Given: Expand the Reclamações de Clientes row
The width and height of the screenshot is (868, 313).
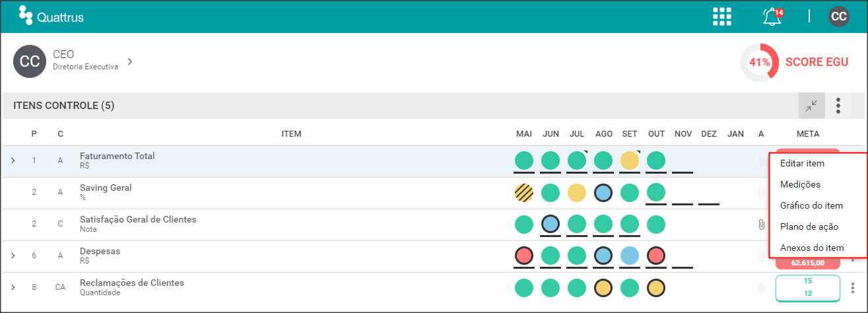Looking at the screenshot, I should (13, 288).
